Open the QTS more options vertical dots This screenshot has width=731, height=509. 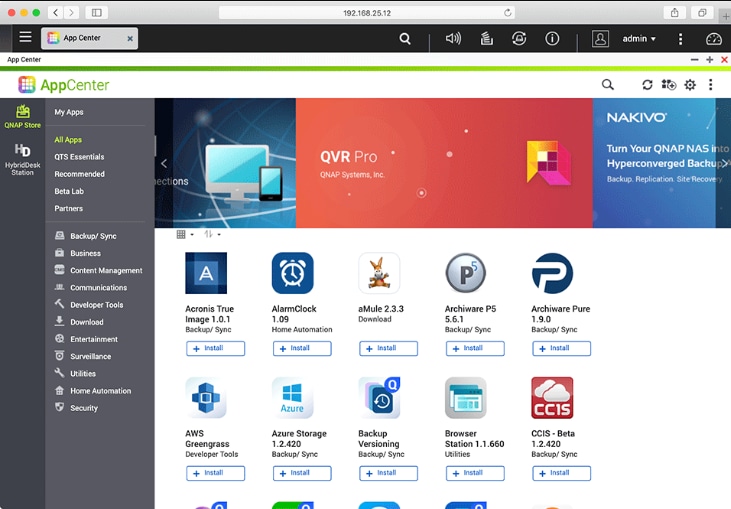[680, 39]
